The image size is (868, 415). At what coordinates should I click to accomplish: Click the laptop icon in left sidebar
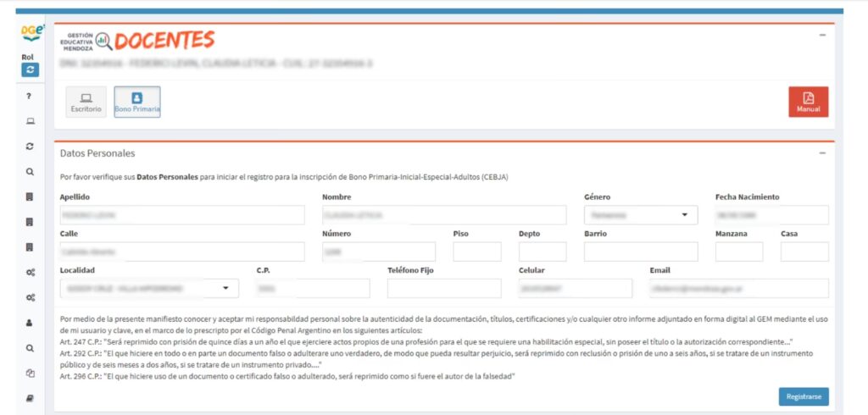tap(30, 121)
